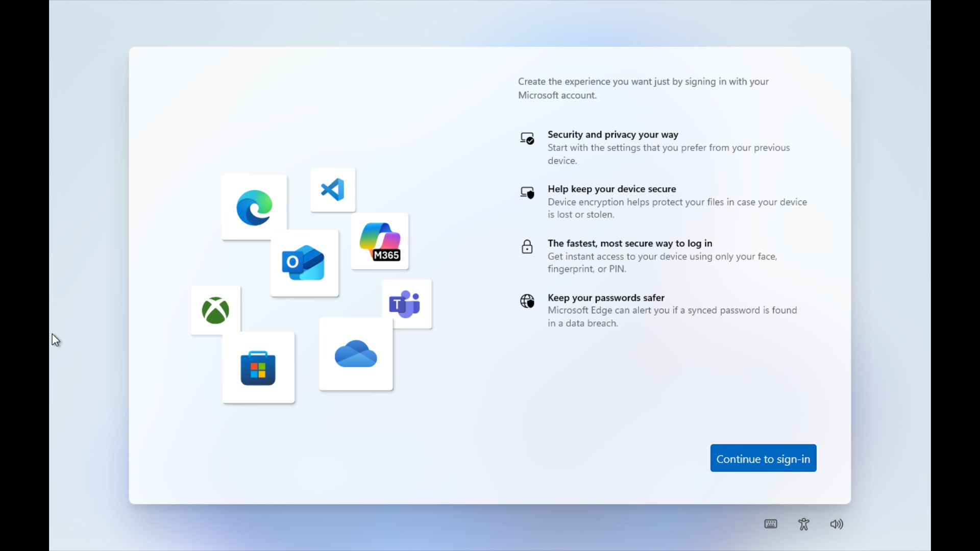Image resolution: width=980 pixels, height=551 pixels.
Task: Click the Outlook icon
Action: click(304, 263)
